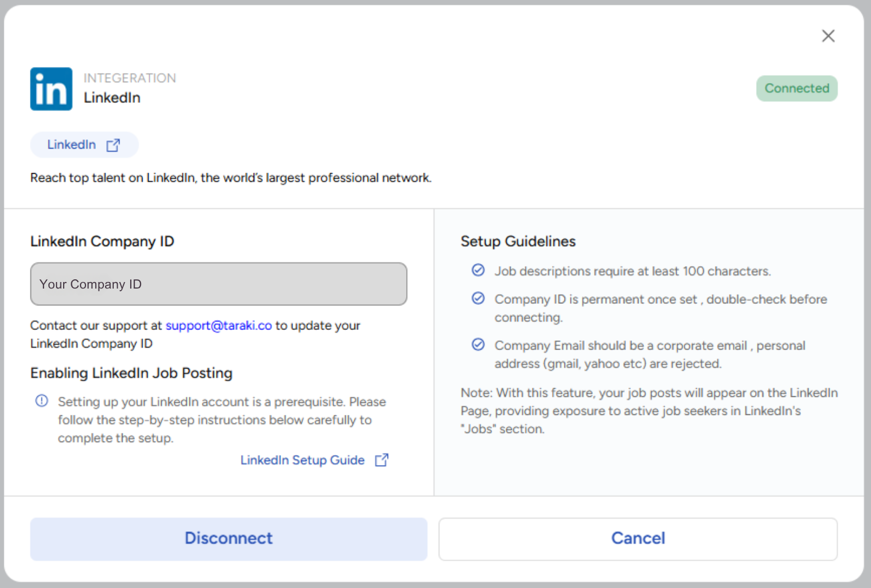This screenshot has width=871, height=588.
Task: Click 'Company ID is permanent once set' text
Action: (x=661, y=308)
